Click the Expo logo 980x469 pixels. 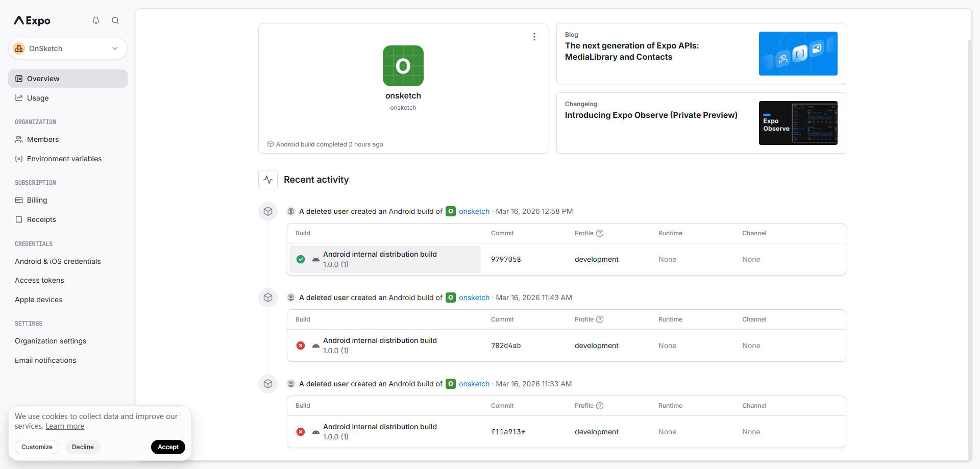click(x=32, y=20)
